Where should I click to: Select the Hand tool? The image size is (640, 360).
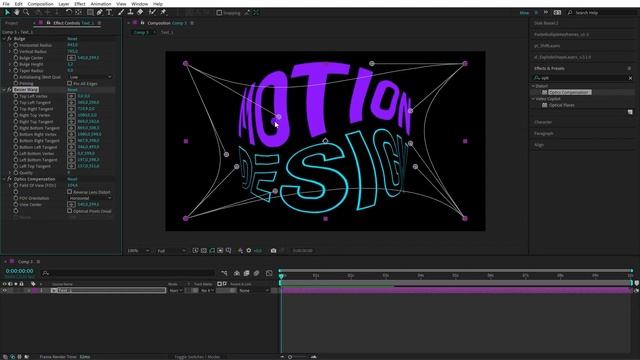(17, 12)
